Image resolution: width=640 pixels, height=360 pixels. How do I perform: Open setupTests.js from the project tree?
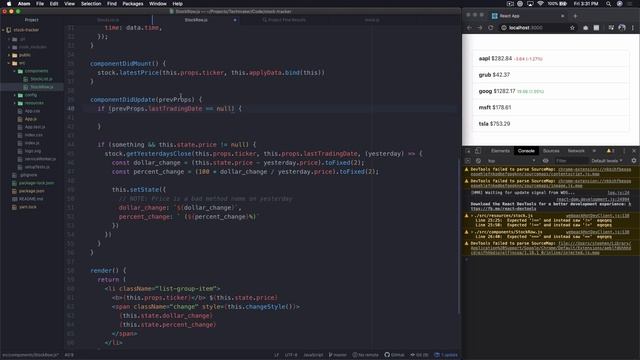[34, 167]
